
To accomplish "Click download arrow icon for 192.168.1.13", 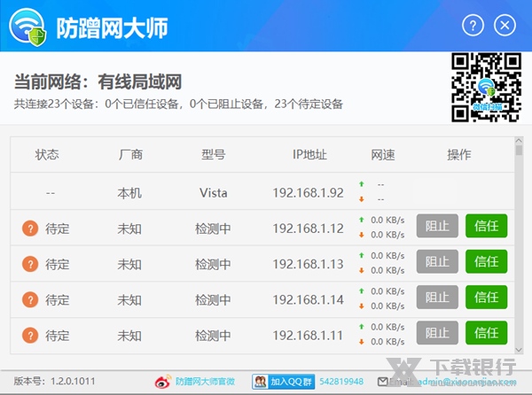I will 362,270.
